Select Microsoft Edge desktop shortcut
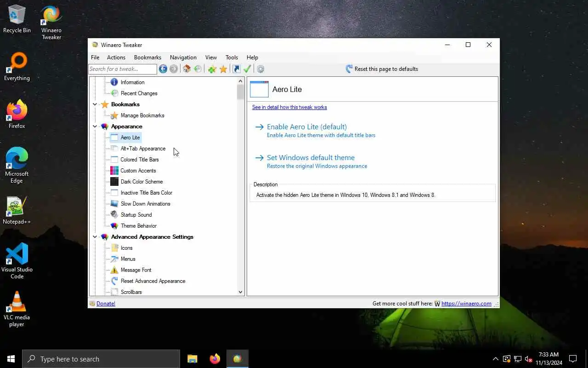This screenshot has width=588, height=368. (17, 166)
